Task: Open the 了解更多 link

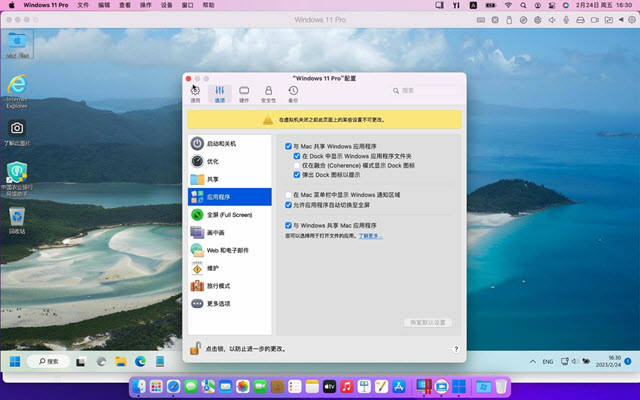Action: click(370, 236)
